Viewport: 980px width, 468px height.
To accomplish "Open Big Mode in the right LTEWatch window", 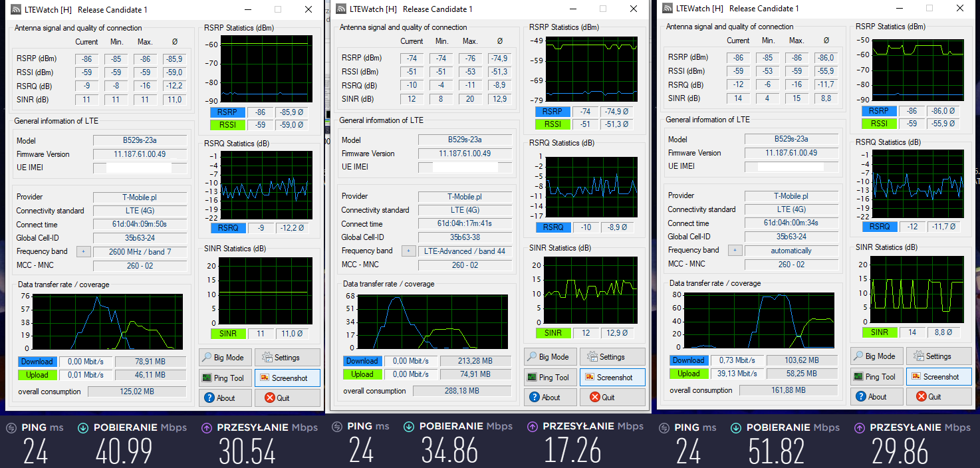I will (x=876, y=356).
